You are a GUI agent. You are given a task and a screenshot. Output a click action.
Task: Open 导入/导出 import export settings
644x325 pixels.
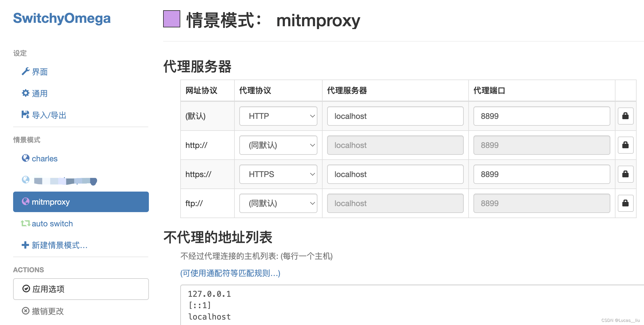pyautogui.click(x=25, y=115)
